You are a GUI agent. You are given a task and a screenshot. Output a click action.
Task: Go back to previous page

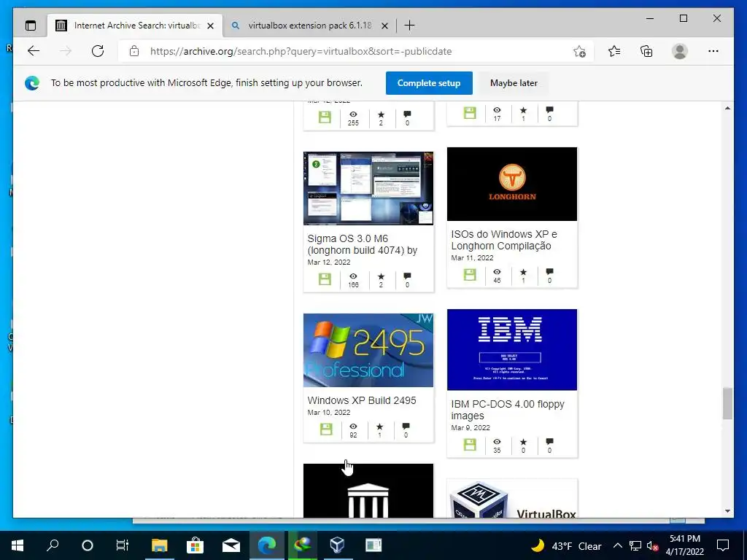pyautogui.click(x=34, y=51)
